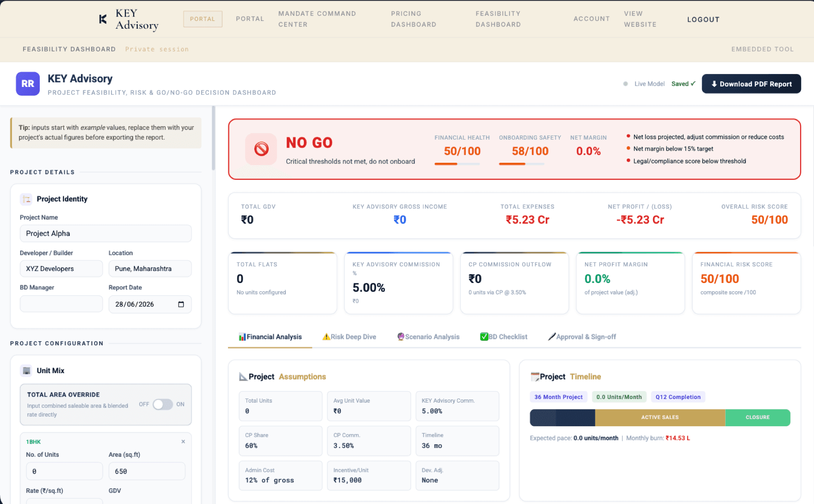Screen dimensions: 814x504
Task: Click the Live Model status dot
Action: 626,84
